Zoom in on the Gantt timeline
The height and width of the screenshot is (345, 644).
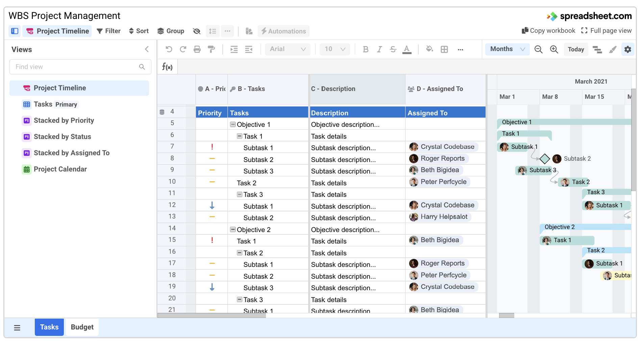click(x=554, y=49)
